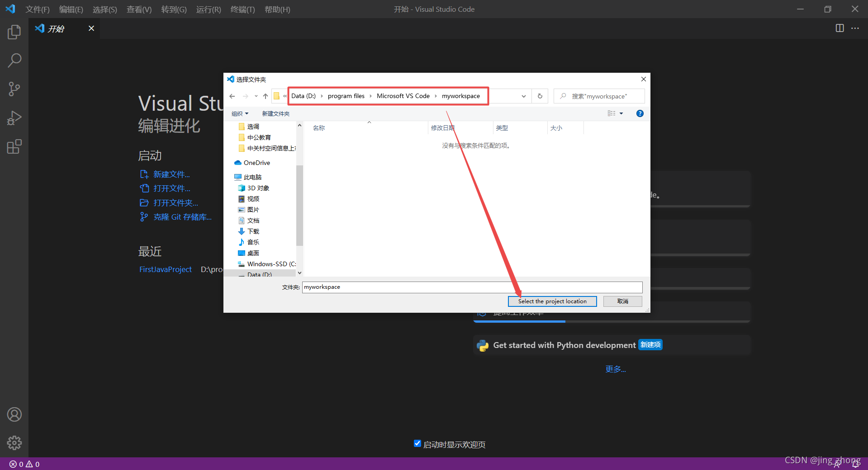Click the split editor icon
Viewport: 868px width, 470px height.
(840, 28)
